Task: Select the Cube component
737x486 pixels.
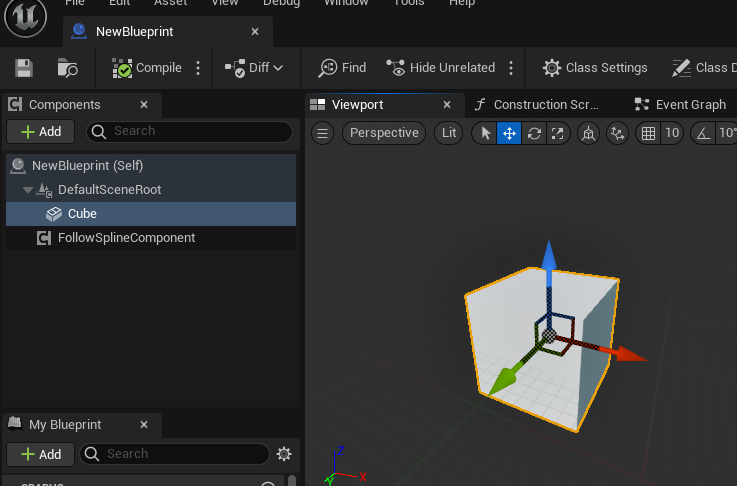Action: click(x=151, y=213)
